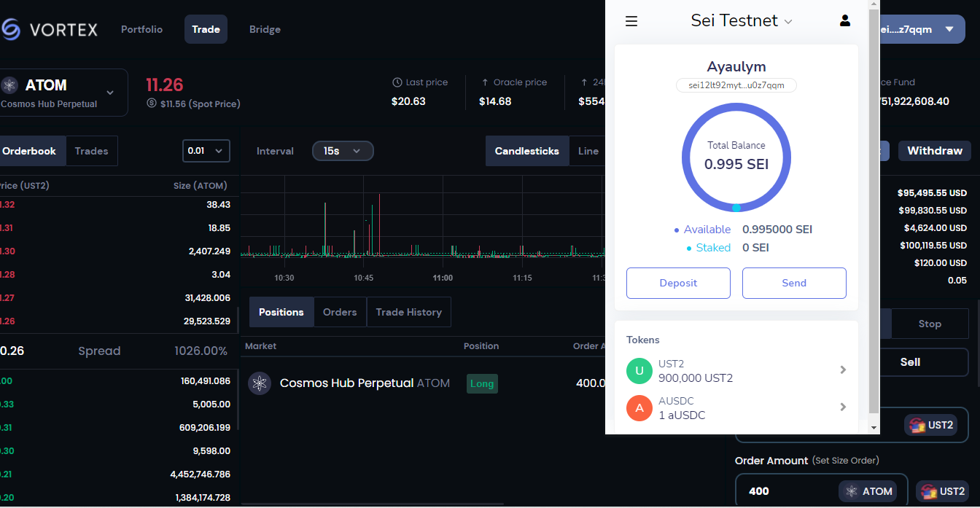
Task: Click the ATOM token icon in market selector
Action: [x=9, y=85]
